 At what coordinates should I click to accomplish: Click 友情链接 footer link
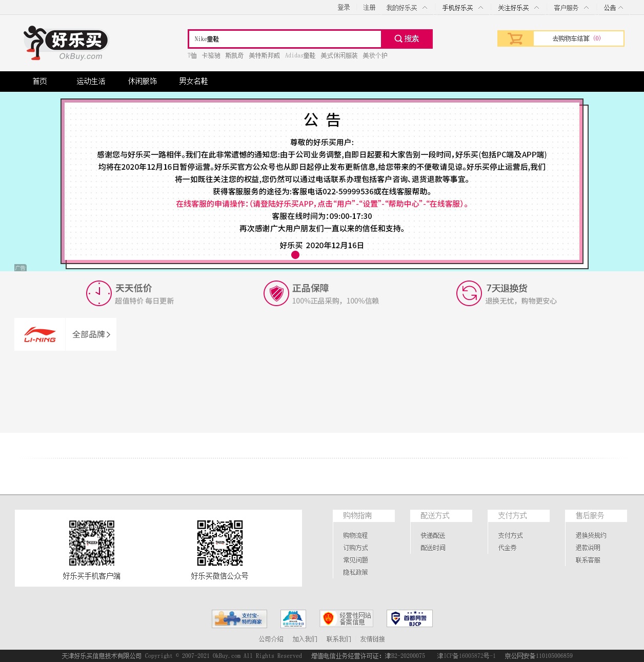click(372, 639)
